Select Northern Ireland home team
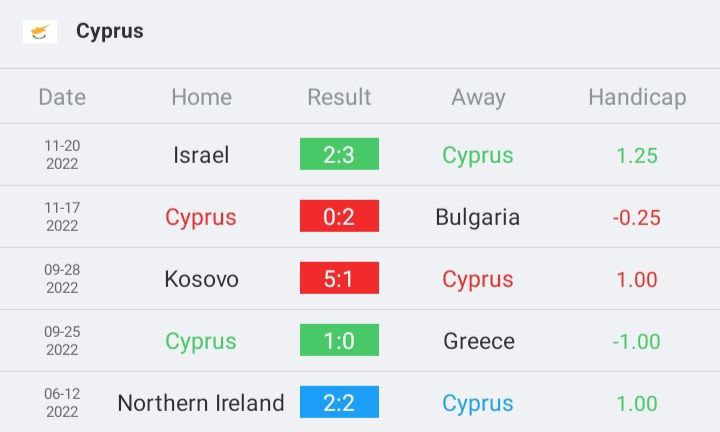Image resolution: width=720 pixels, height=432 pixels. 201,403
